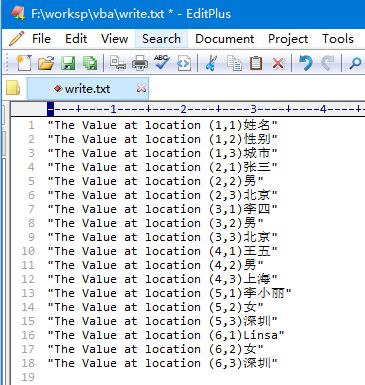This screenshot has height=385, width=365.
Task: Click the Copy icon
Action: point(234,63)
